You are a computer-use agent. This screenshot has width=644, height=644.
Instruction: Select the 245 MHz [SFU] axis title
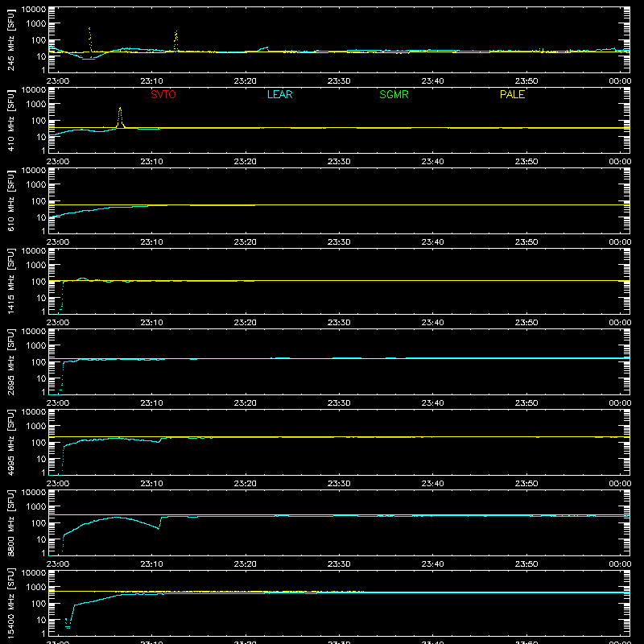click(x=11, y=39)
